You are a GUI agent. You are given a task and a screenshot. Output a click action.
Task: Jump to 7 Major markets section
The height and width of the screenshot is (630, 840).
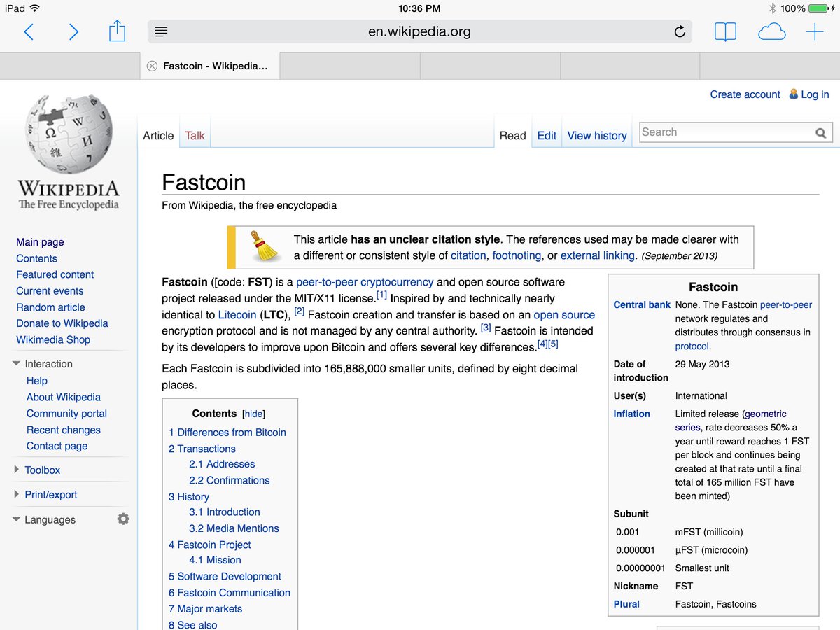tap(205, 609)
